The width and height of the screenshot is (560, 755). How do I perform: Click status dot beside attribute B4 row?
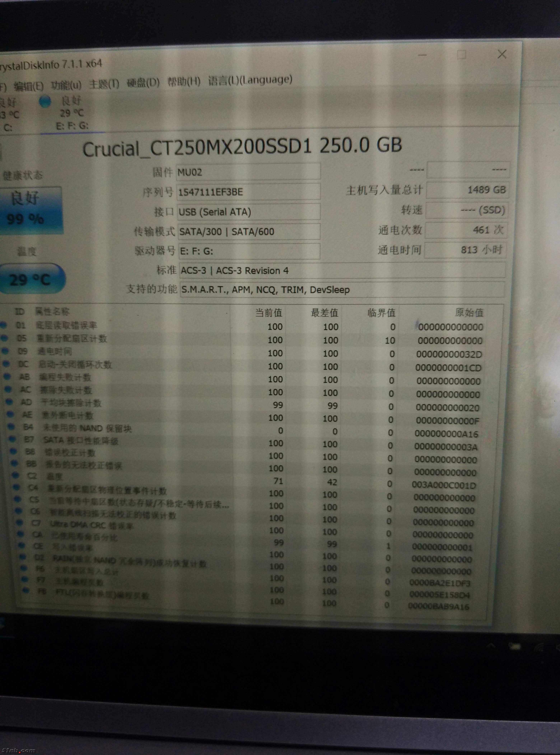(11, 427)
